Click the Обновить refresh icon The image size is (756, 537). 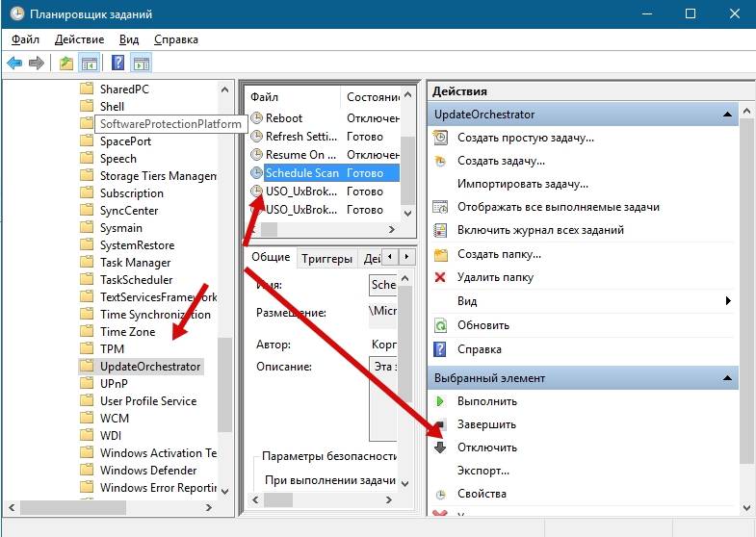440,325
